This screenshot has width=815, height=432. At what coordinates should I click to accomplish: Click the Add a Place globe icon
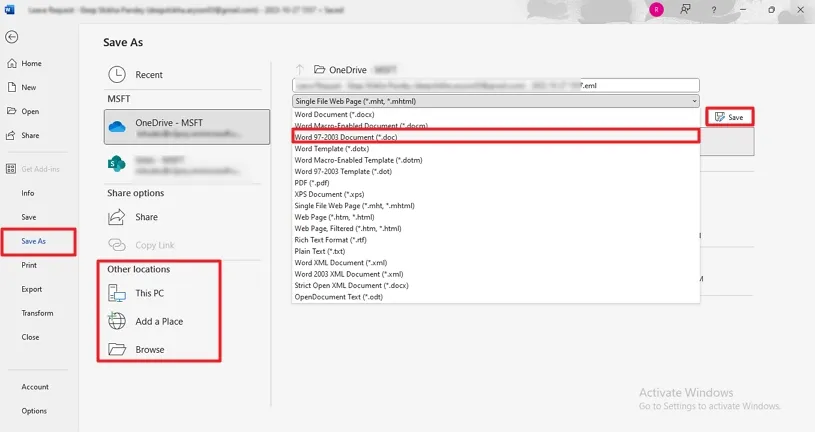(x=116, y=321)
